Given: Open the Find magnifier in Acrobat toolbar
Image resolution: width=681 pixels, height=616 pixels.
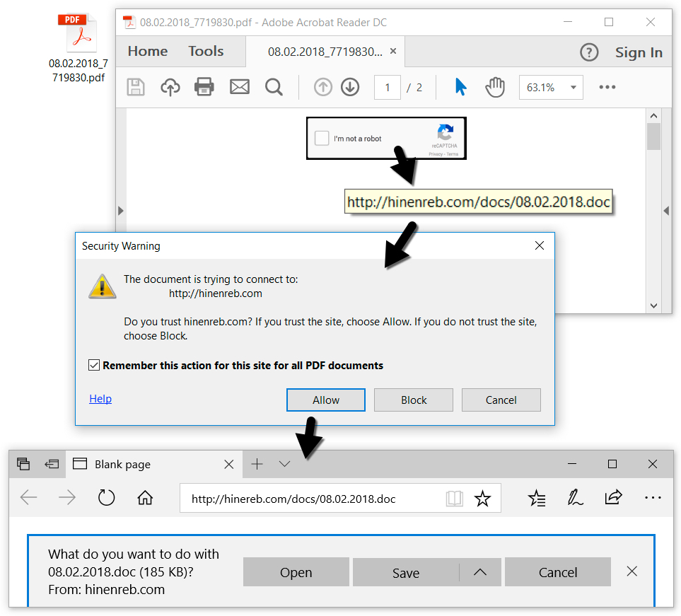Looking at the screenshot, I should click(274, 87).
